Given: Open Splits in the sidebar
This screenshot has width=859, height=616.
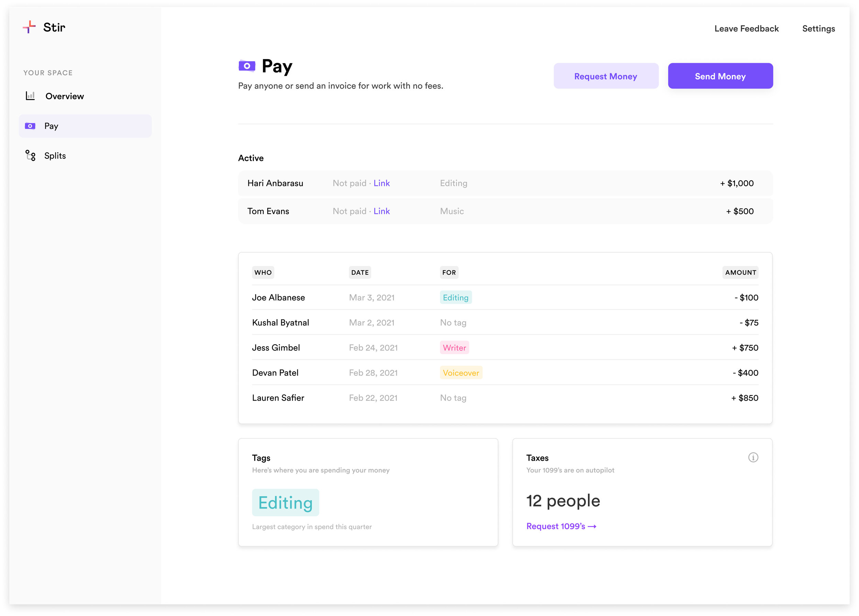Looking at the screenshot, I should pos(55,156).
